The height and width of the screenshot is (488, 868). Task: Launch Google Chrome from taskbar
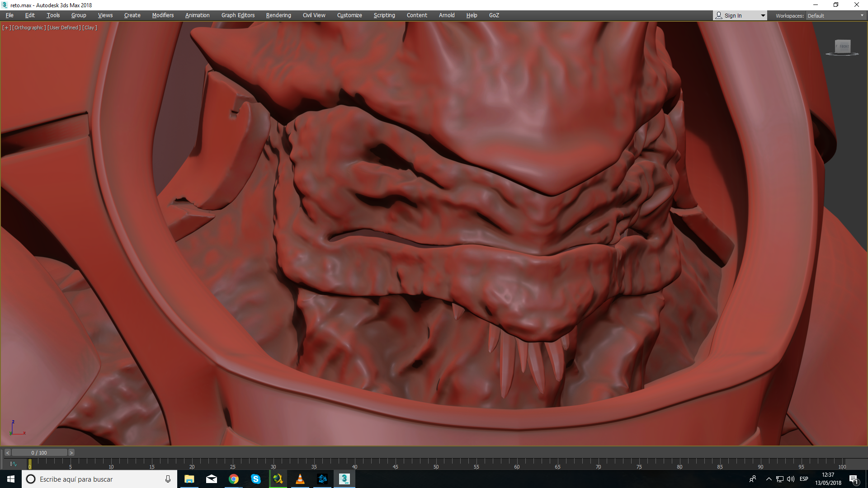233,479
